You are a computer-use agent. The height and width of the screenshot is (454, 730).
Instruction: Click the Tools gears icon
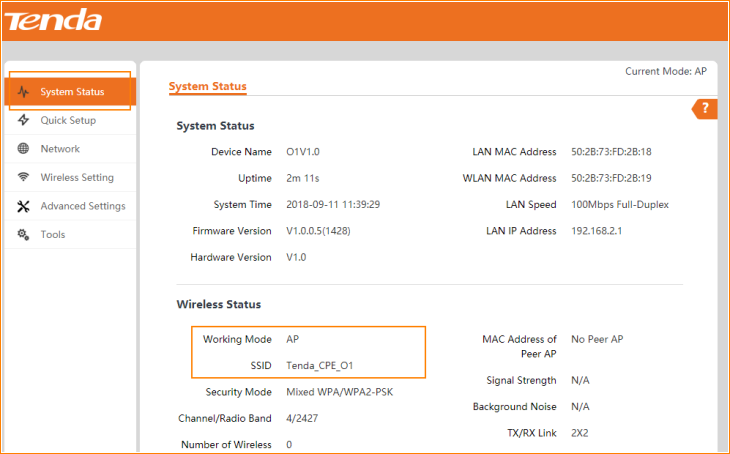click(x=23, y=234)
